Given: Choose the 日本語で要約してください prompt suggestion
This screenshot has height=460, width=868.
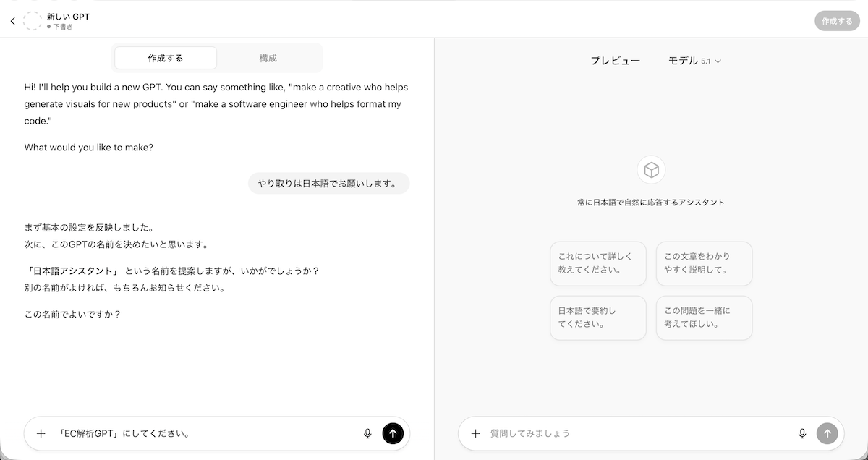Looking at the screenshot, I should click(x=597, y=318).
